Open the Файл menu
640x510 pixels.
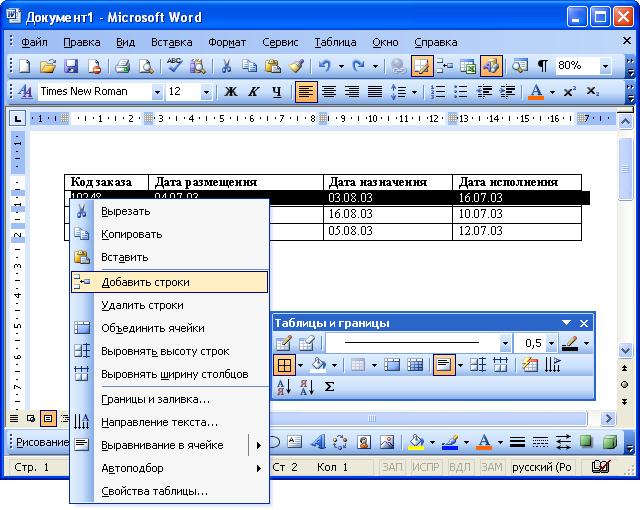(34, 42)
